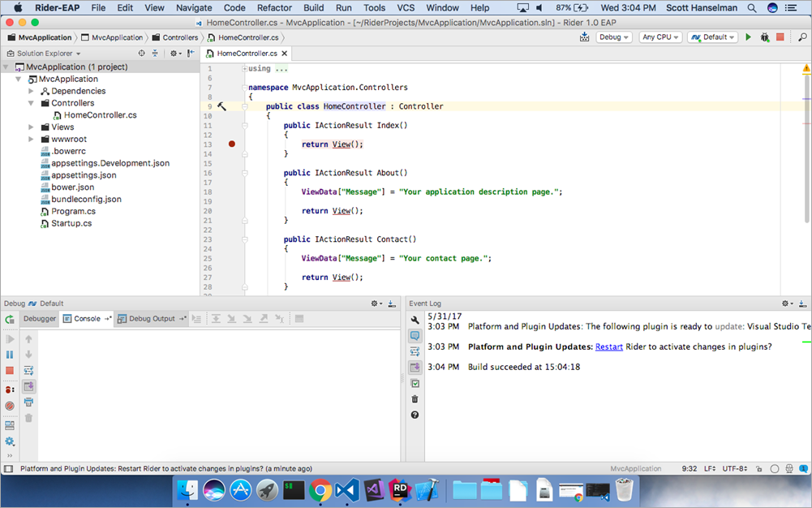This screenshot has width=812, height=508.
Task: Expand Dependencies node
Action: pyautogui.click(x=31, y=91)
